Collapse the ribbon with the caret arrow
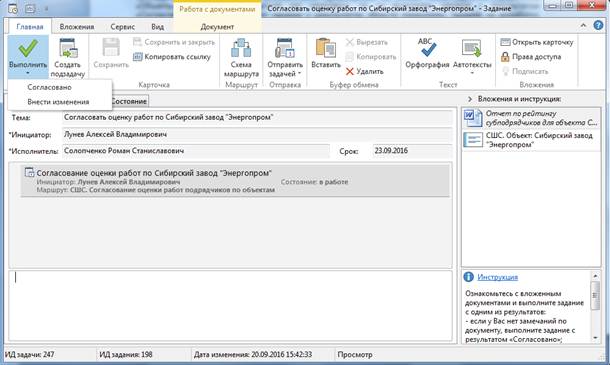610x365 pixels. [x=583, y=26]
